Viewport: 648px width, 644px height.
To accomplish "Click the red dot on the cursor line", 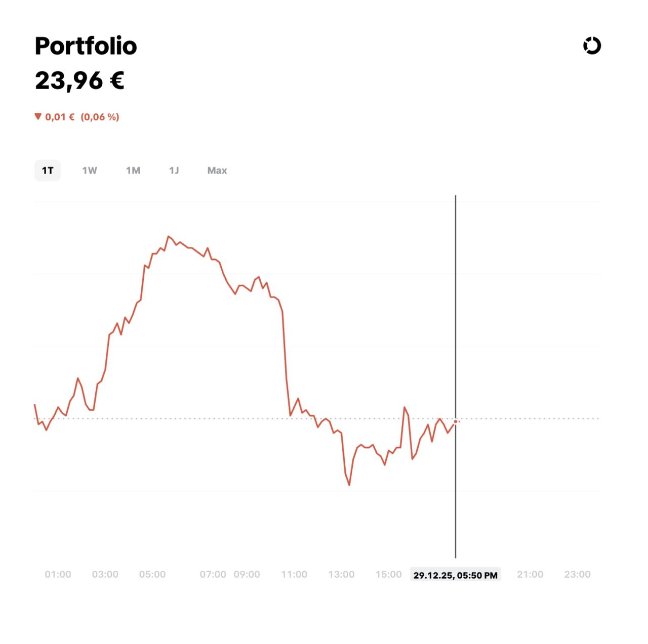I will coord(456,421).
